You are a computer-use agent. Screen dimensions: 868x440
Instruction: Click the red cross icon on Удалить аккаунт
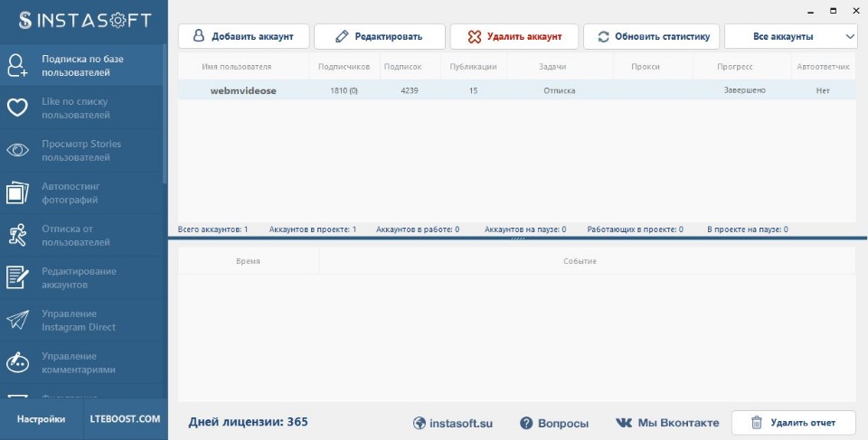tap(475, 36)
